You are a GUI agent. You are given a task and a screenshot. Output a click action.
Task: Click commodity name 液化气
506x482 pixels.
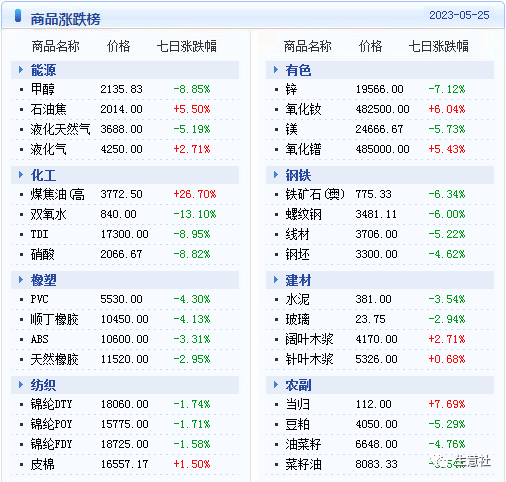point(48,149)
